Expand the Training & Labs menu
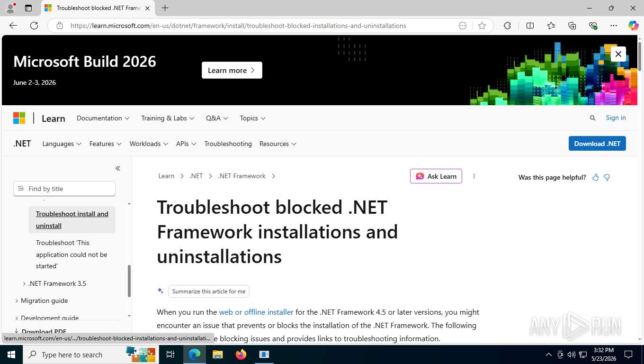644x364 pixels. click(x=168, y=118)
